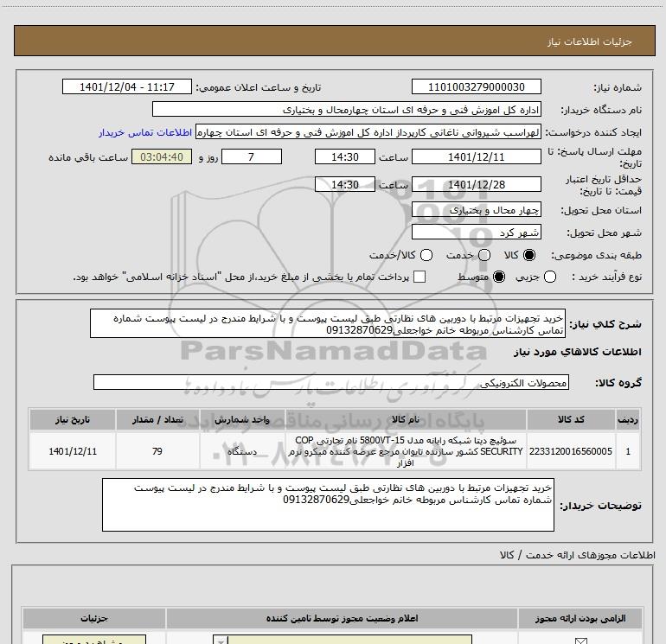Click the goods group field محصولات الکترونیکی
Screen dimensions: 666x644
pos(331,382)
